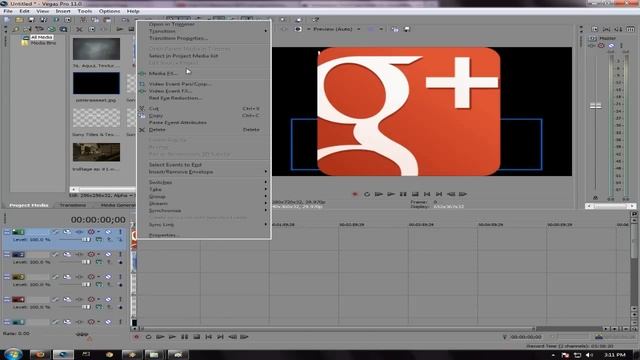
Task: Toggle Loop Playback in timeline transport
Action: pyautogui.click(x=148, y=337)
